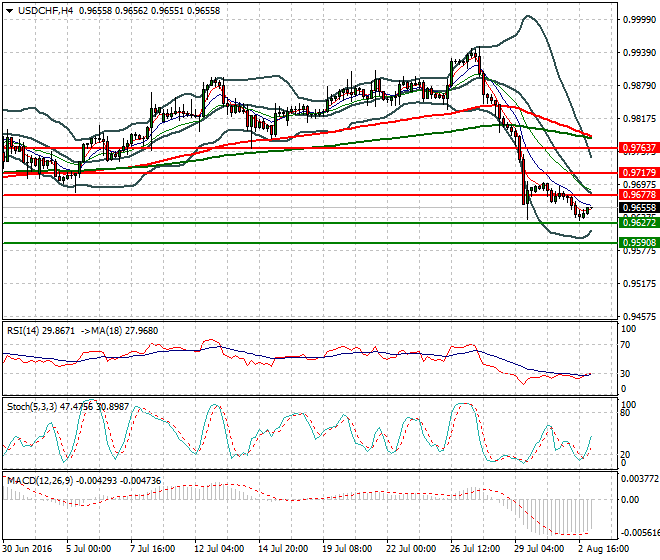The height and width of the screenshot is (560, 660).
Task: Click the 80 level on Stochastic scale
Action: click(x=626, y=412)
